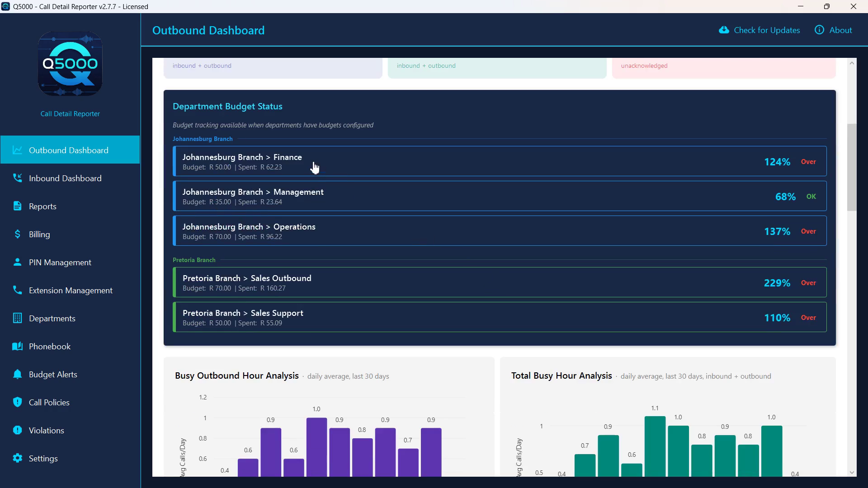Viewport: 868px width, 488px height.
Task: Open the Settings page
Action: point(70,458)
